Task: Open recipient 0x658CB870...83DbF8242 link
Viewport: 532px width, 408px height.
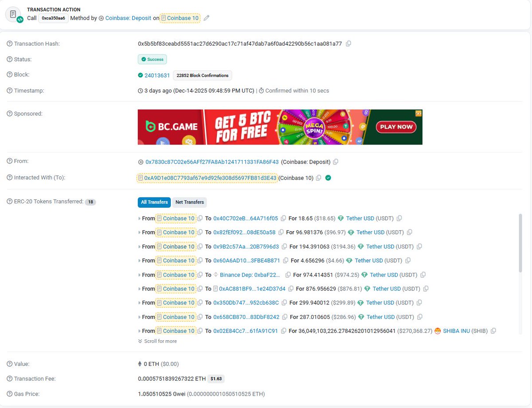Action: (x=246, y=317)
